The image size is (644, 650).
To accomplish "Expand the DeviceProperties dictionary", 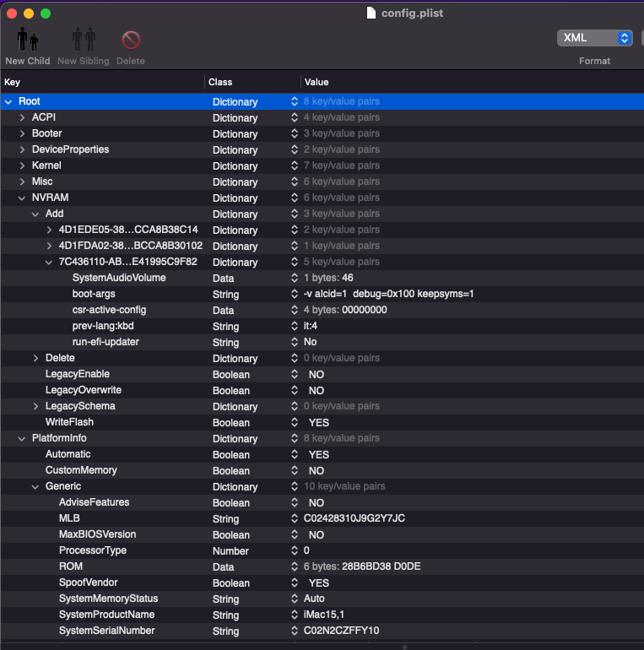I will point(23,149).
